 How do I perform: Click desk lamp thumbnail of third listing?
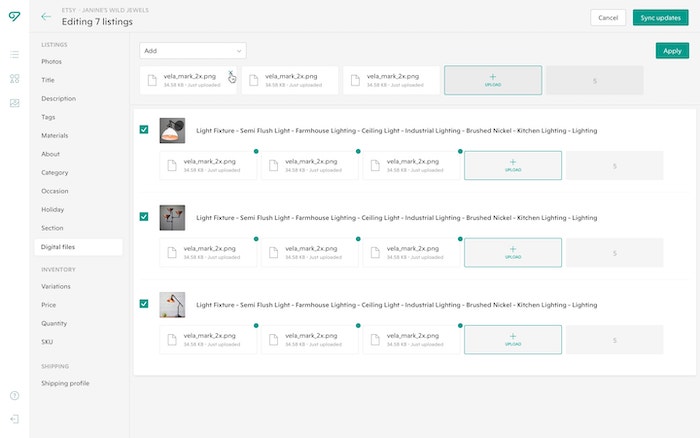(172, 305)
